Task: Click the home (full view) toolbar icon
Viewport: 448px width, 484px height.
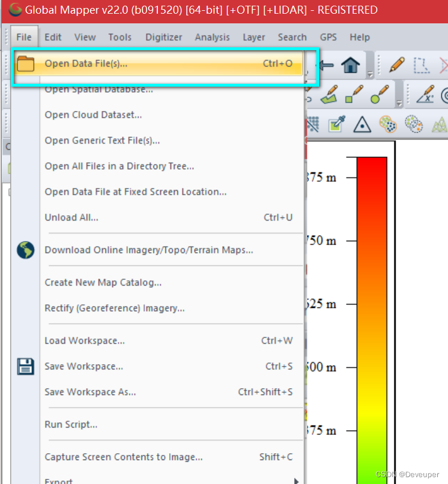Action: click(351, 65)
